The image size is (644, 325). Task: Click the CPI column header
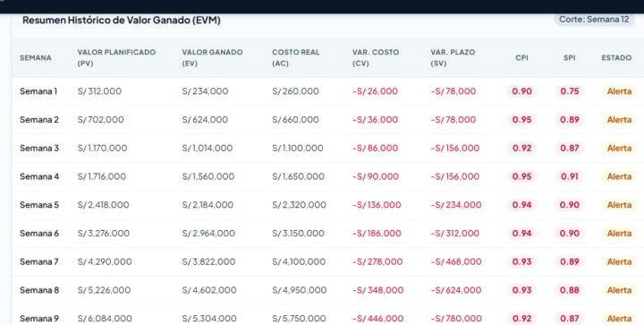(521, 58)
